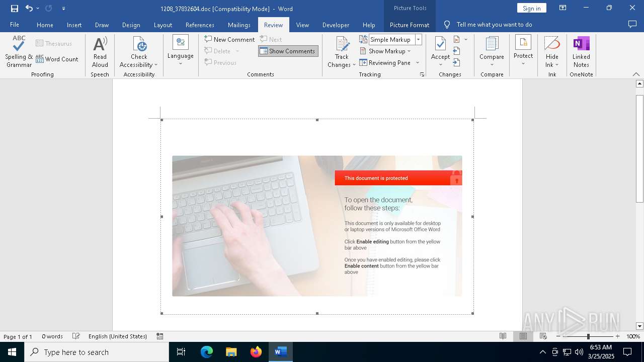Switch to the Insert tab
This screenshot has width=644, height=362.
click(74, 25)
